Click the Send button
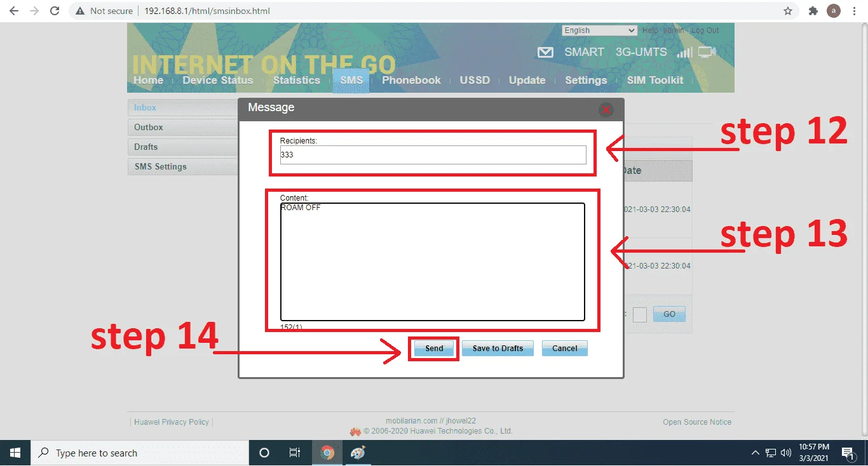The width and height of the screenshot is (868, 466). click(434, 348)
